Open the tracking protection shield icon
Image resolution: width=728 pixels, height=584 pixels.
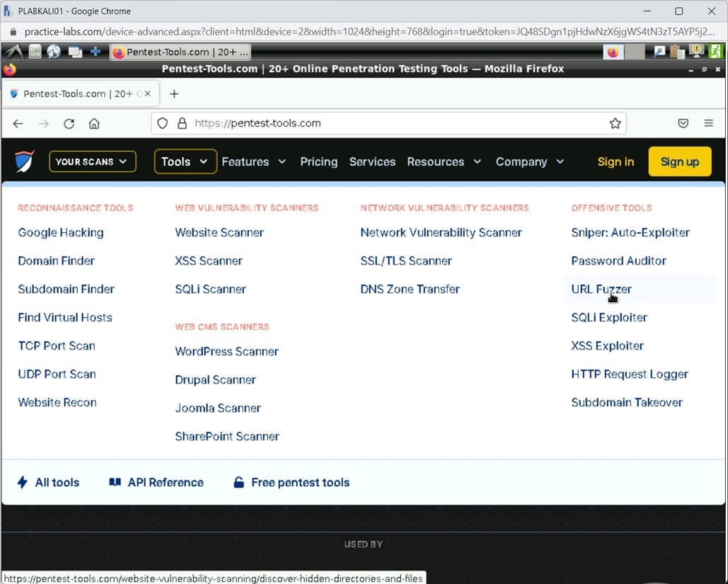162,123
